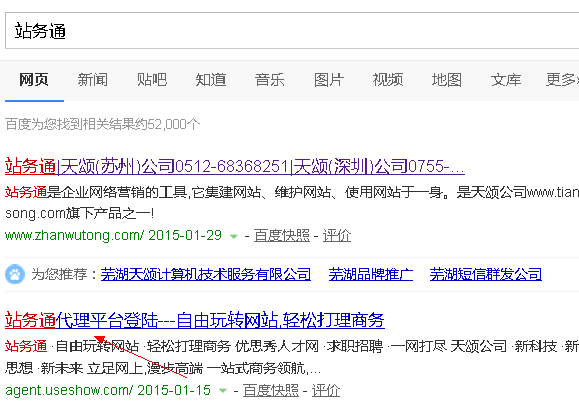This screenshot has height=418, width=579.
Task: Open the 芜湖品牌推广 recommendation link
Action: click(371, 274)
